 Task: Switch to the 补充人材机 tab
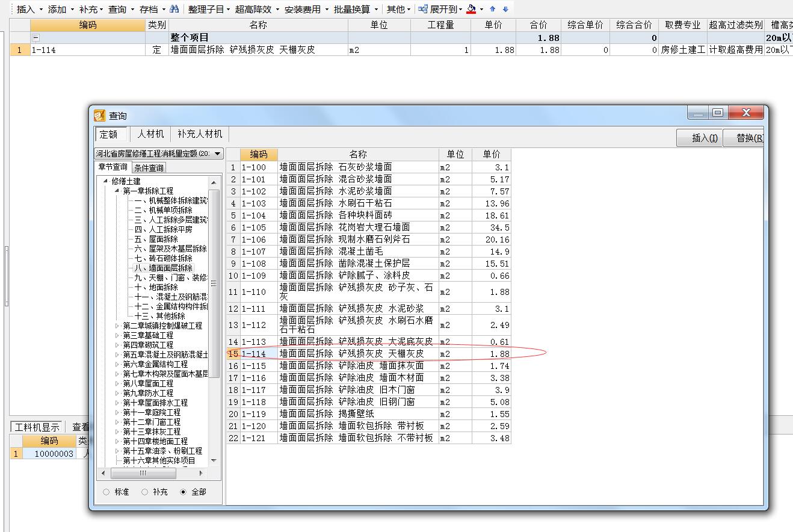pos(200,134)
